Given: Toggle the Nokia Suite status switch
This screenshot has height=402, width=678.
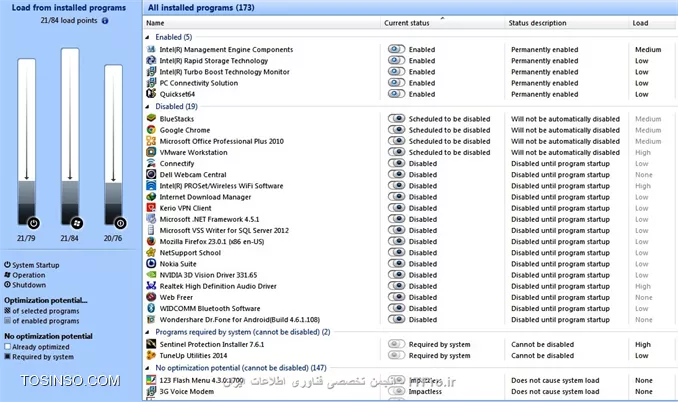Looking at the screenshot, I should [x=397, y=264].
